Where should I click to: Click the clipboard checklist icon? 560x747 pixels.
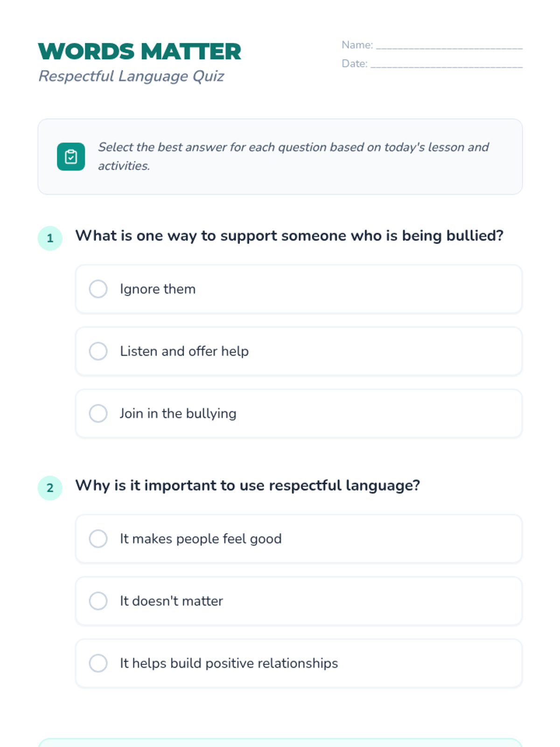[71, 157]
